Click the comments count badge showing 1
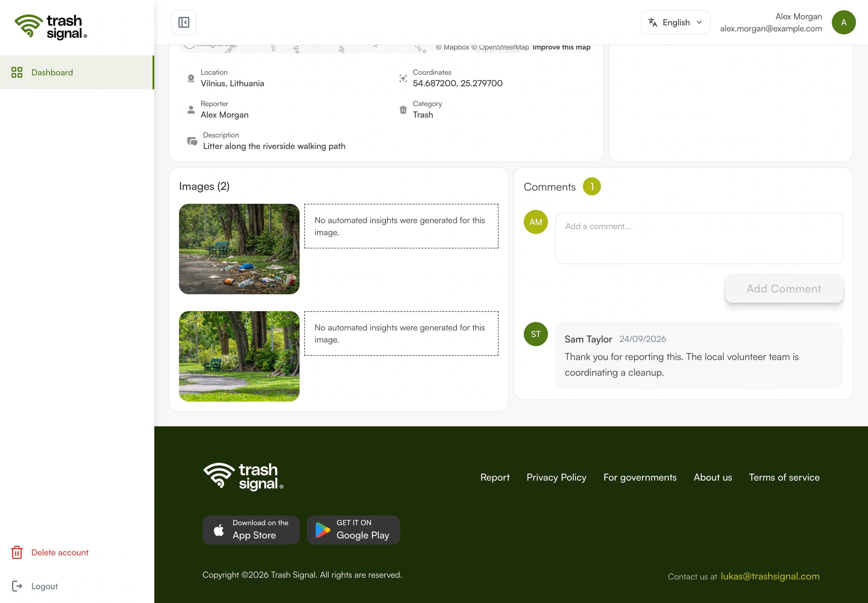The width and height of the screenshot is (868, 603). point(592,187)
